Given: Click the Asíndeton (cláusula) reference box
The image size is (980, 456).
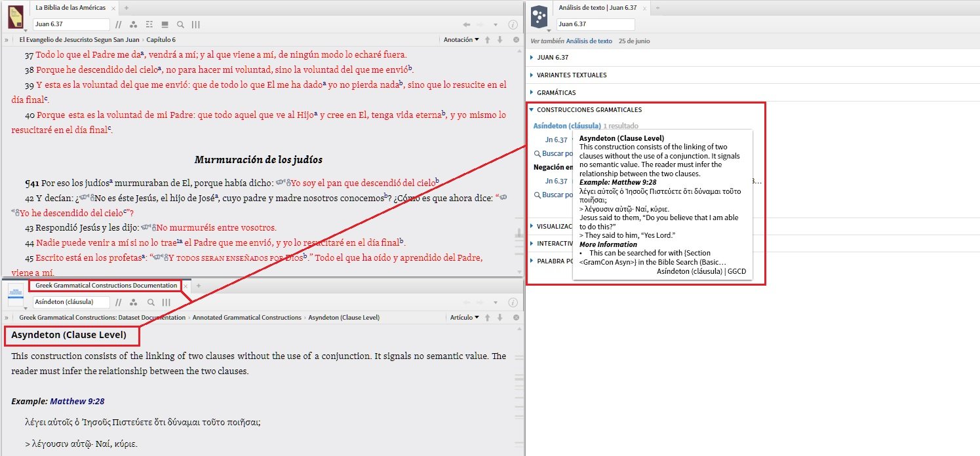Looking at the screenshot, I should pos(71,302).
